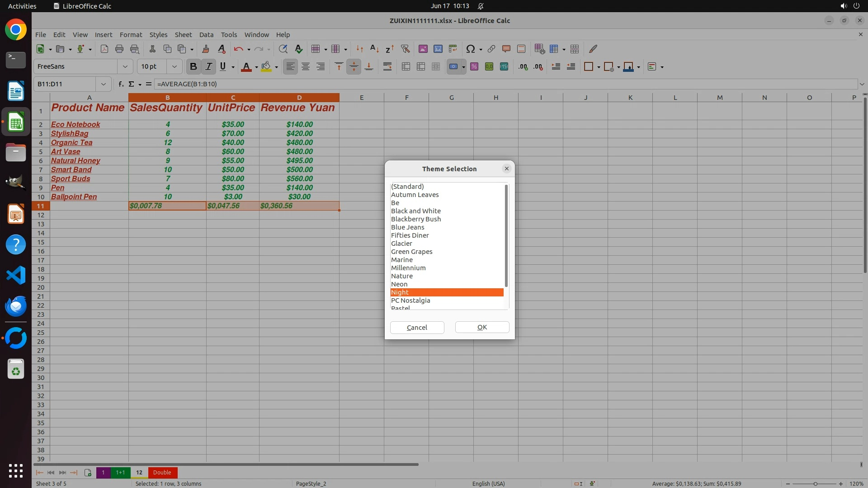
Task: Select the Blue Jeans theme
Action: pyautogui.click(x=407, y=227)
